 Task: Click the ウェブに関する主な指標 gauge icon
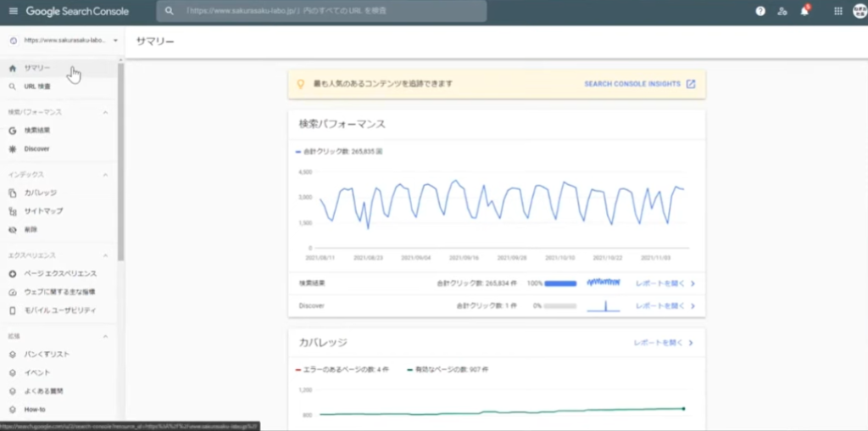pyautogui.click(x=13, y=292)
